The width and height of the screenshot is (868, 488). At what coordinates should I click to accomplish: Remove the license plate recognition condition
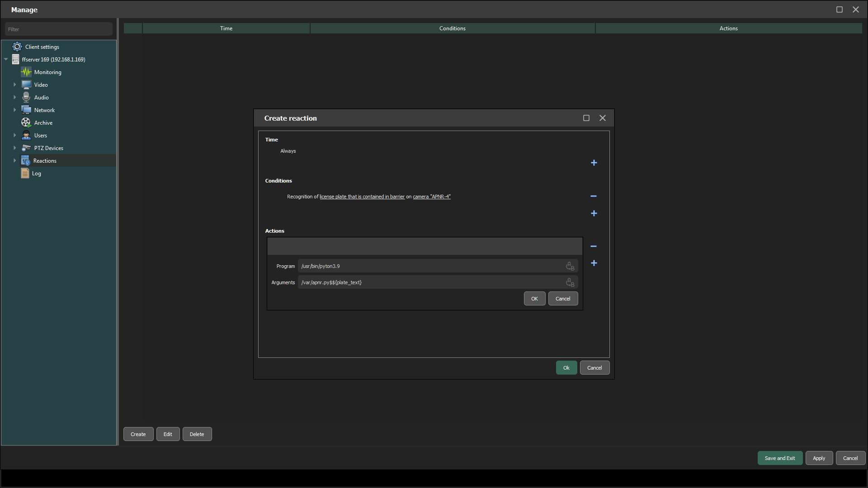(594, 196)
